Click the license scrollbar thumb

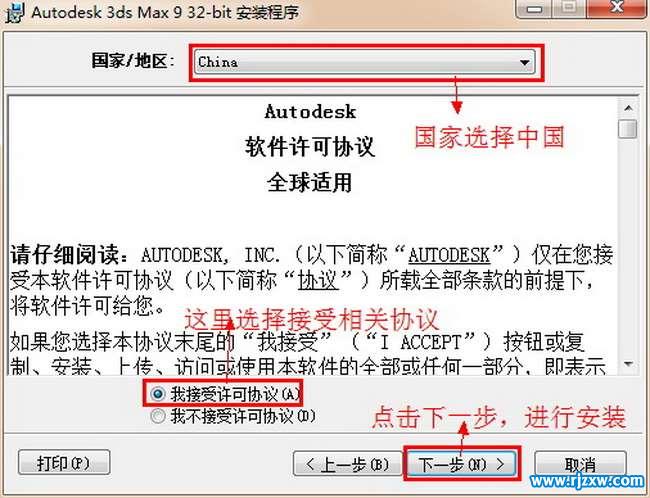coord(628,129)
